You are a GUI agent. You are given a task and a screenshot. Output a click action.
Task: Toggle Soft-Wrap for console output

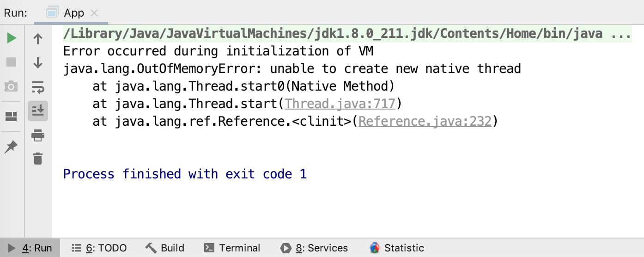point(38,87)
